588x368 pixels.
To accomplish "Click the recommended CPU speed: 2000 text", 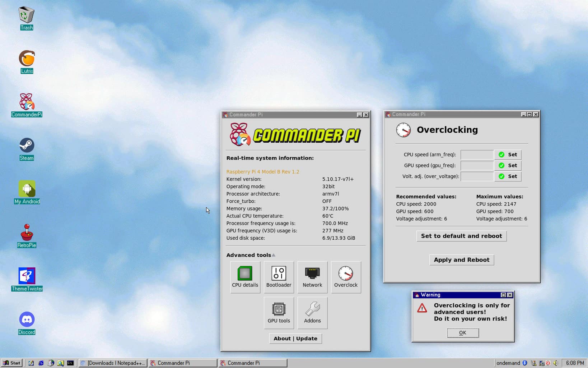I will [x=416, y=204].
